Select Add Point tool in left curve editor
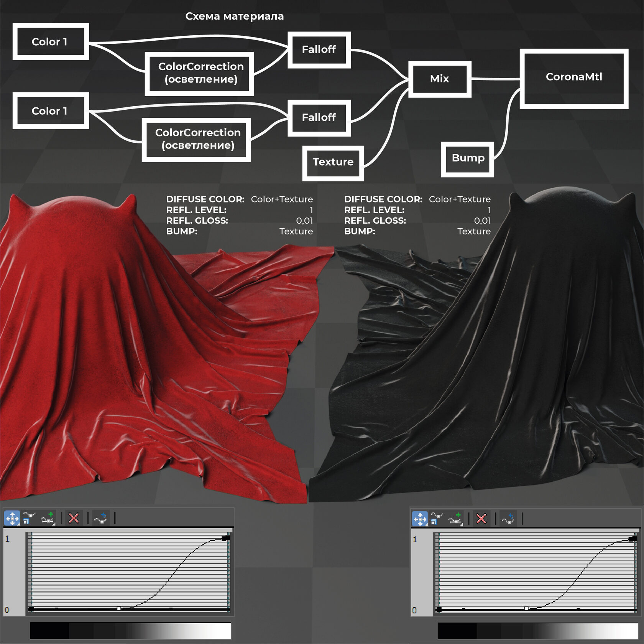 tap(48, 518)
